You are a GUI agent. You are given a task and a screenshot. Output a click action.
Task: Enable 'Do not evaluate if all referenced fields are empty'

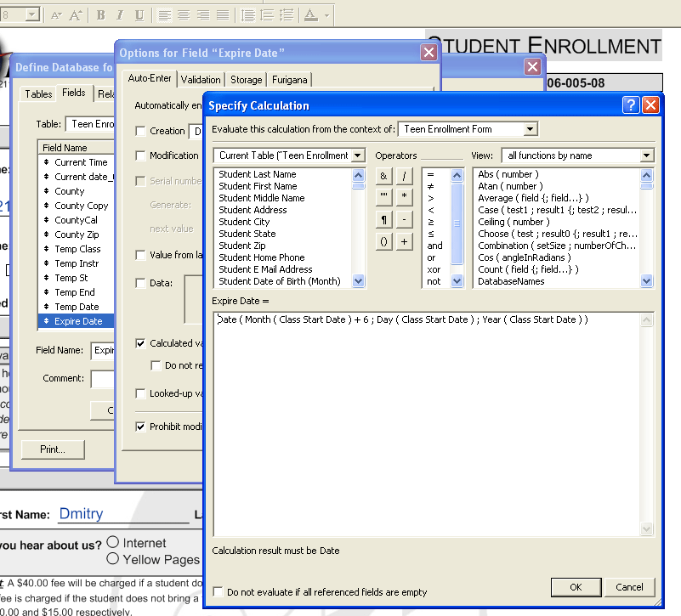219,592
